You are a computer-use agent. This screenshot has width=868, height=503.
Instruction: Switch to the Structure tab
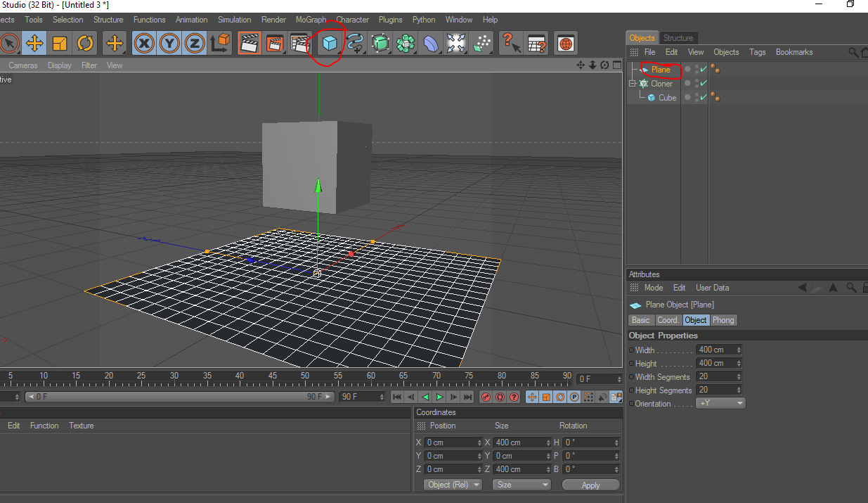point(678,38)
